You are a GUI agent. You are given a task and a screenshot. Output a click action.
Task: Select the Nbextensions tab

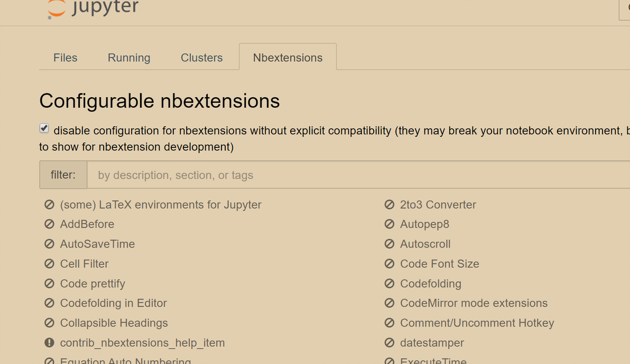pyautogui.click(x=288, y=58)
